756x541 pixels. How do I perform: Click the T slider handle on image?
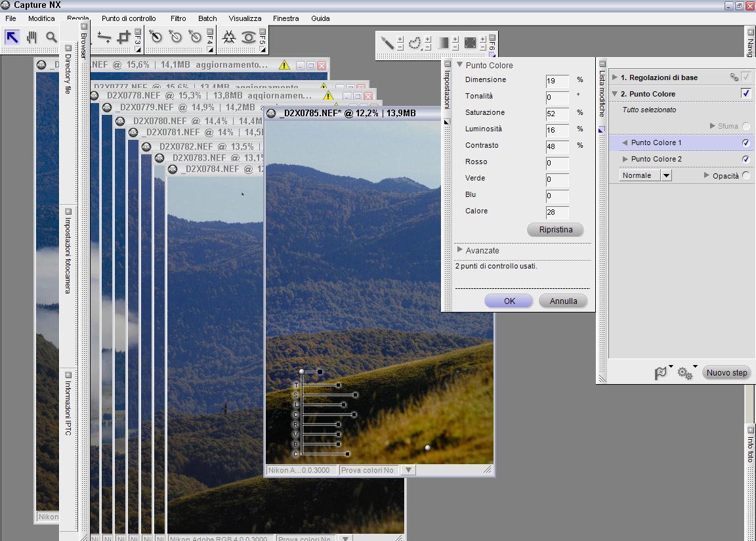(x=339, y=385)
